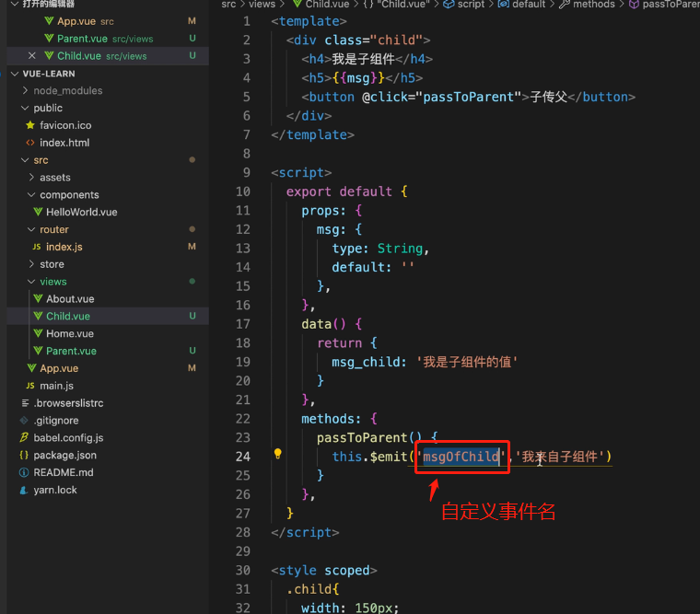Click the '我是子组件' heading text on line 3
The width and height of the screenshot is (700, 614).
point(363,59)
